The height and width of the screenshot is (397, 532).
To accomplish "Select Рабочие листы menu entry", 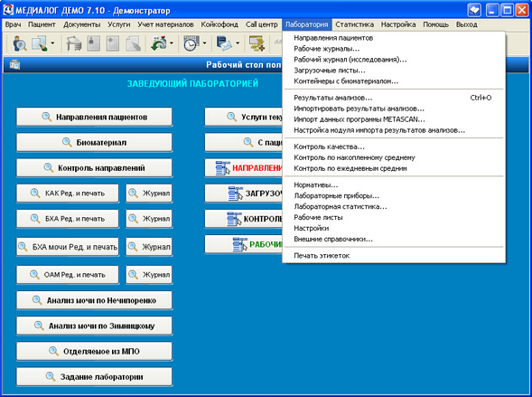I will pos(394,217).
